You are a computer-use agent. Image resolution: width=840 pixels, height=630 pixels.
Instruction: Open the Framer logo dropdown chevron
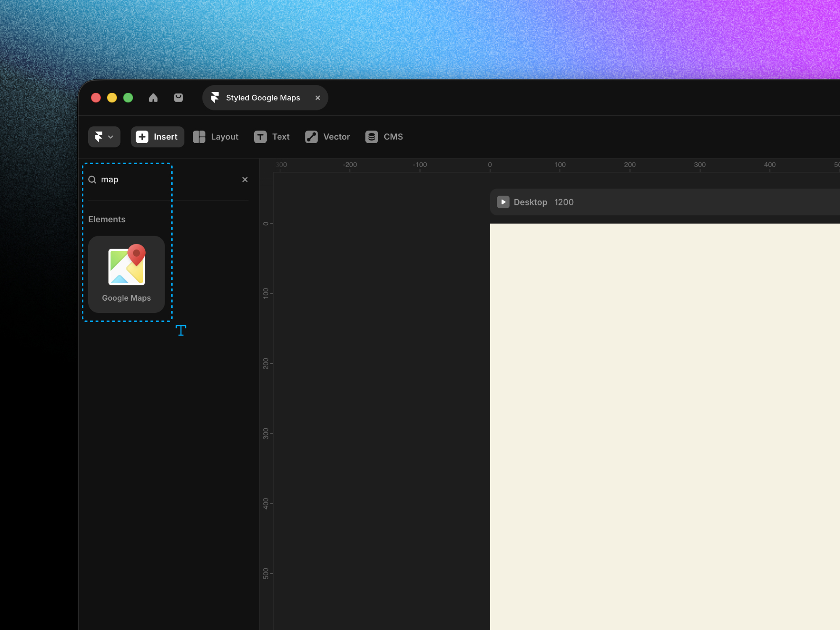[110, 137]
